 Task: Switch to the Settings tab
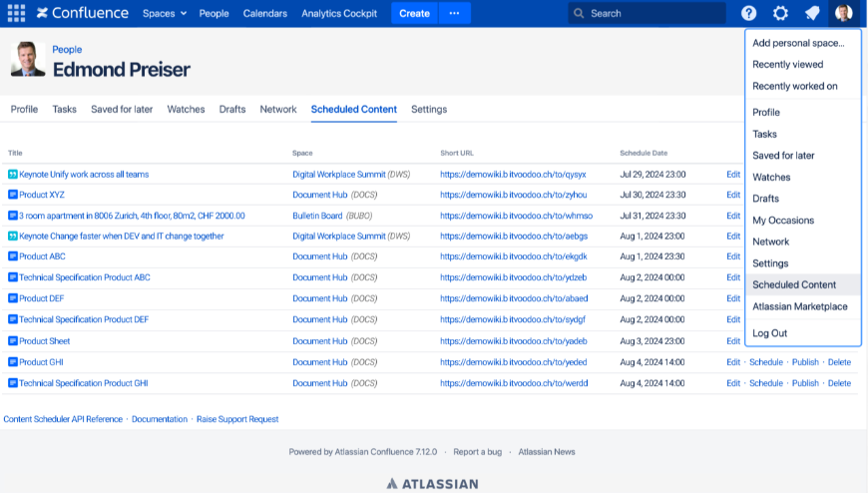point(429,109)
